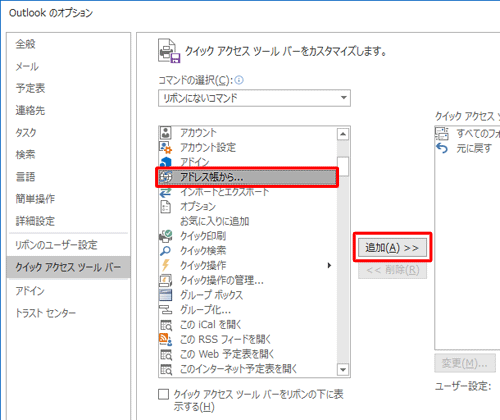The image size is (500, 420).
Task: Click the クイック操作 lightning bolt icon
Action: (x=166, y=265)
